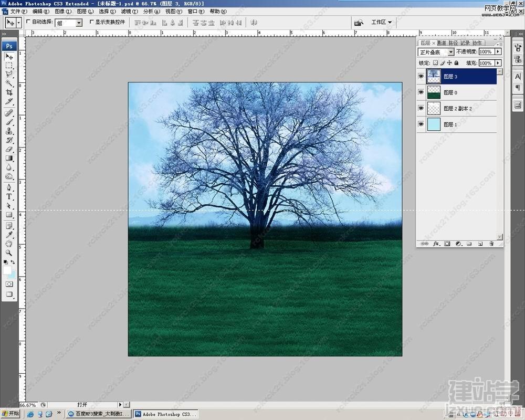Select the Polygonal Lasso tool

coord(9,75)
